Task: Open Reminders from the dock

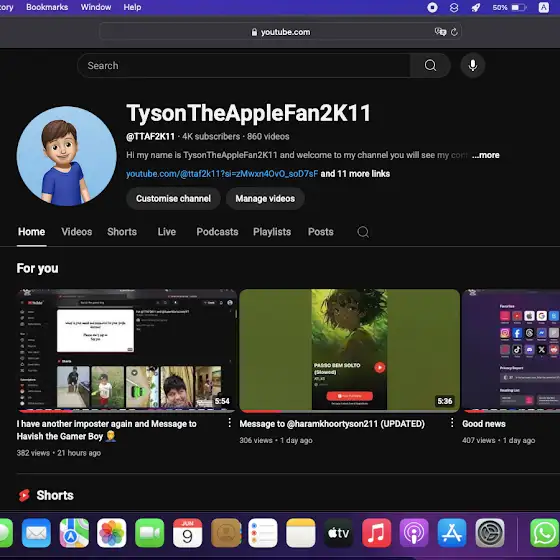Action: point(263,533)
